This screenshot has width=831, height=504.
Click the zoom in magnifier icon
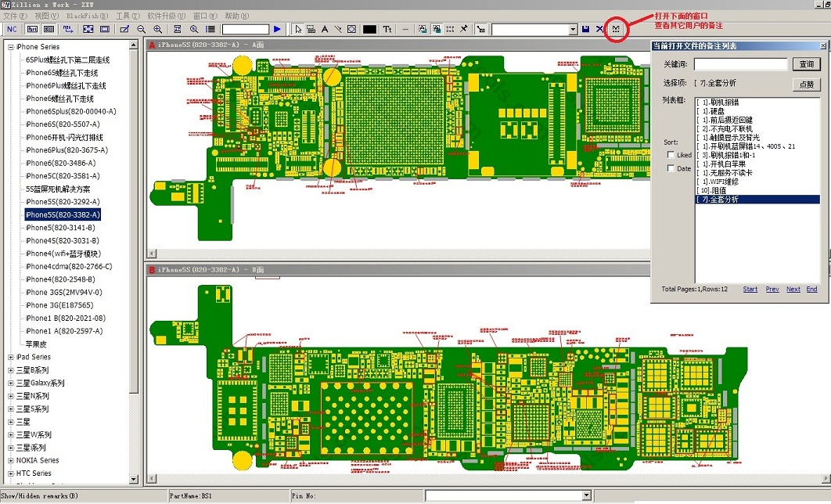coord(159,29)
